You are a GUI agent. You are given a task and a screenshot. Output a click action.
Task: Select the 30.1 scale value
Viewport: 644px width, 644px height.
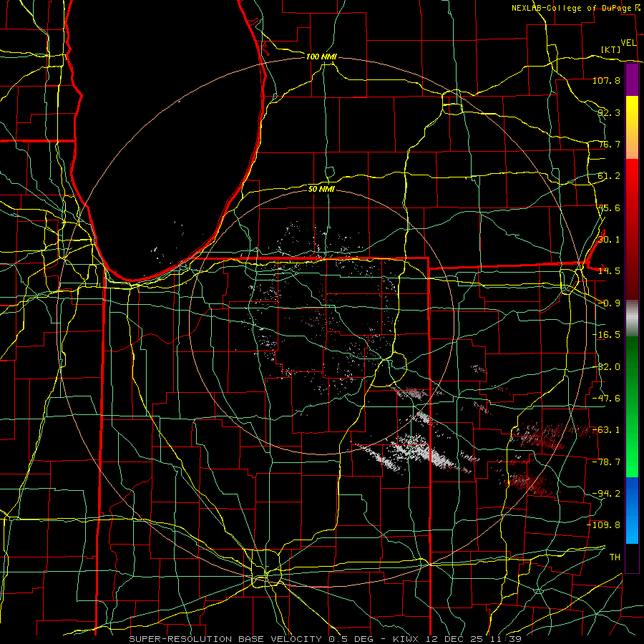[609, 240]
